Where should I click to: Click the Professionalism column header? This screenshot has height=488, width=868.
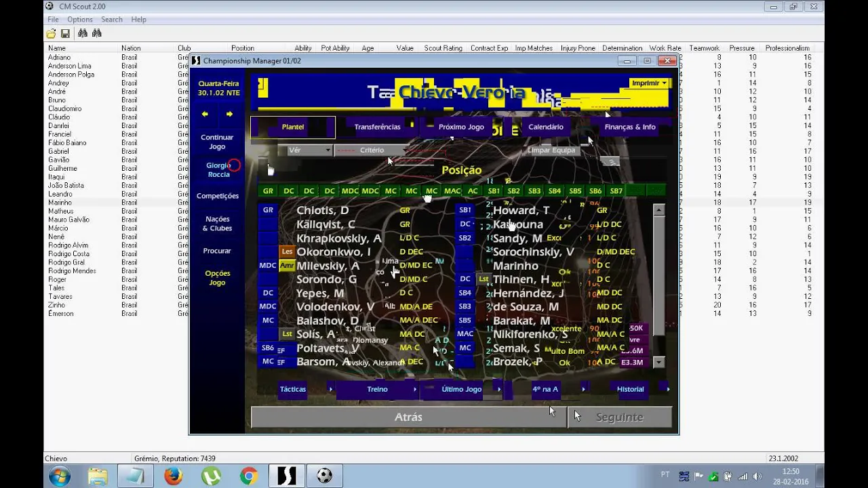point(787,48)
